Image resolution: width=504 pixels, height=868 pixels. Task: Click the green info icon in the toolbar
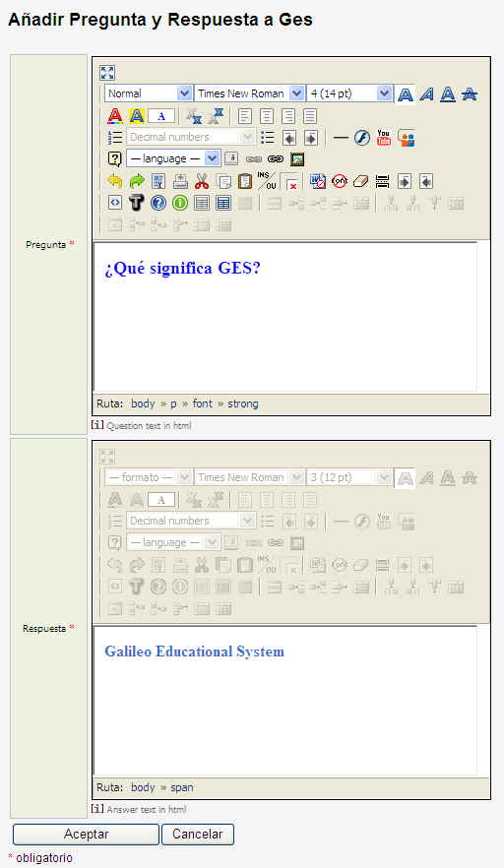(x=180, y=203)
